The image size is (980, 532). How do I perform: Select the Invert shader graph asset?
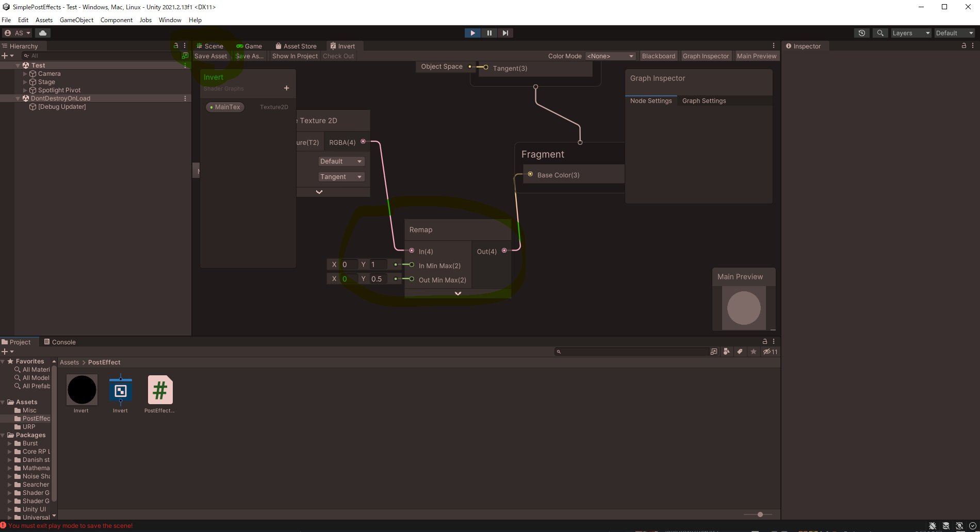click(x=121, y=390)
